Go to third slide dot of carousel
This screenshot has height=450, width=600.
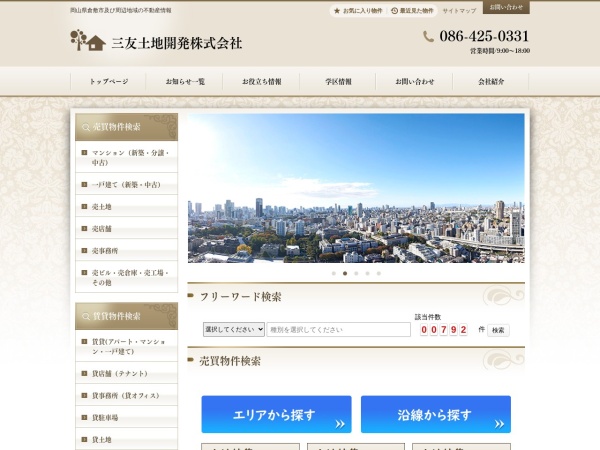coord(356,274)
